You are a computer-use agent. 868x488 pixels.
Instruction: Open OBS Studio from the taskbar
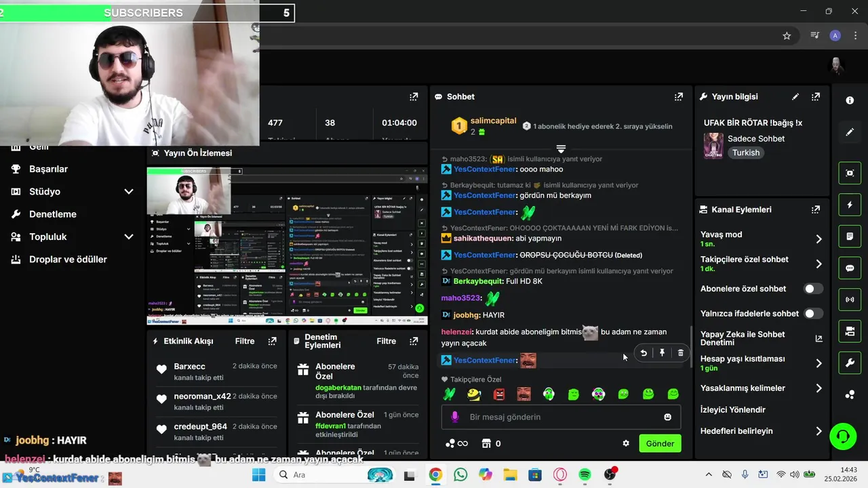tap(610, 474)
